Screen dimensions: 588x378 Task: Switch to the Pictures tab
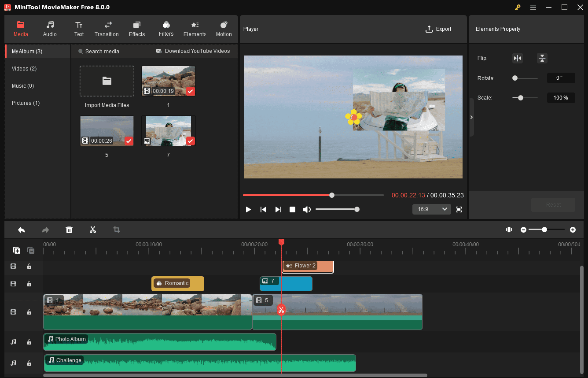pos(25,103)
